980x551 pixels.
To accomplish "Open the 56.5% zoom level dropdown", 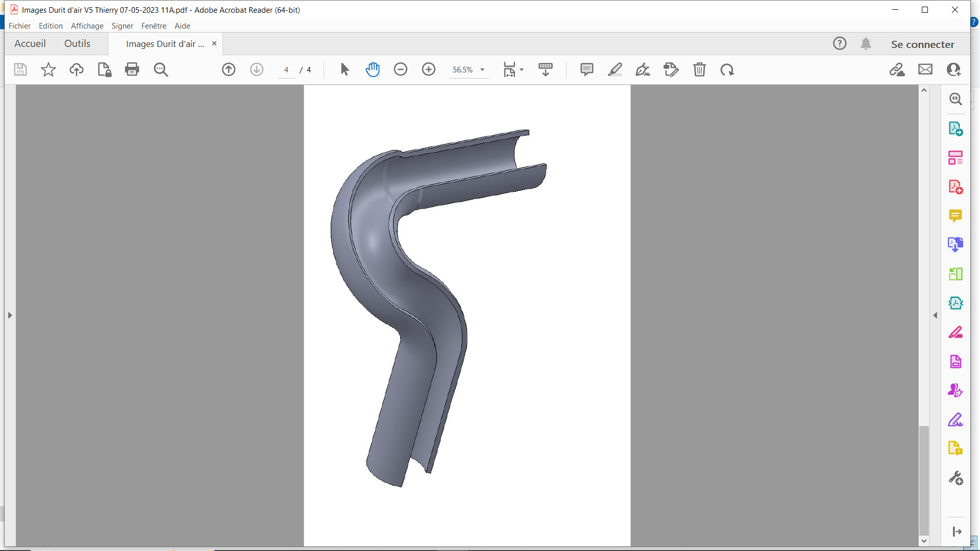I will pyautogui.click(x=482, y=70).
